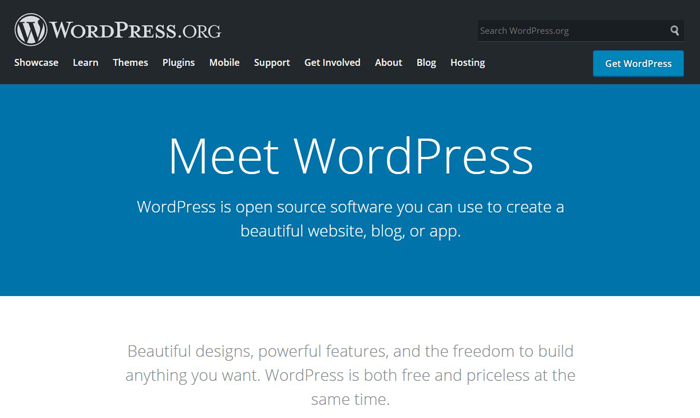The image size is (700, 418).
Task: Click the WordPress circular W logo icon
Action: click(x=30, y=29)
